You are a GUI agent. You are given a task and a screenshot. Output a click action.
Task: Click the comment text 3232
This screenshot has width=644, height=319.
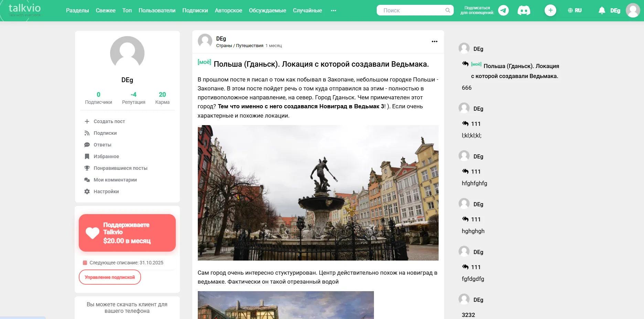click(x=468, y=315)
